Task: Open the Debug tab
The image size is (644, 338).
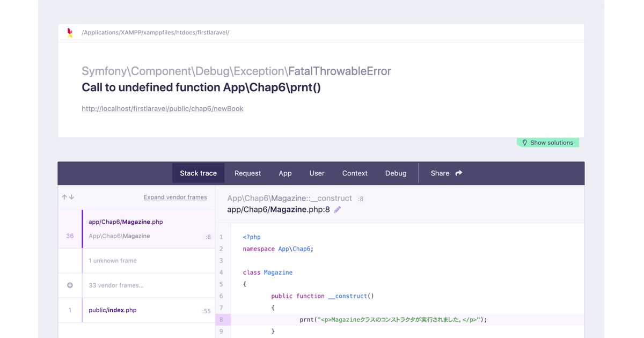Action: pyautogui.click(x=396, y=173)
